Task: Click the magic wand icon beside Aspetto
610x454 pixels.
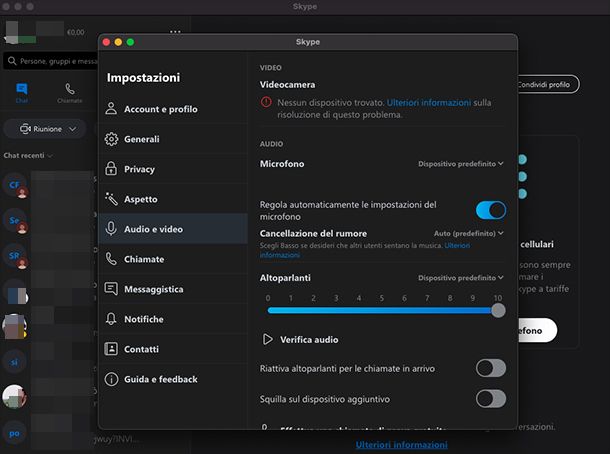Action: (111, 199)
